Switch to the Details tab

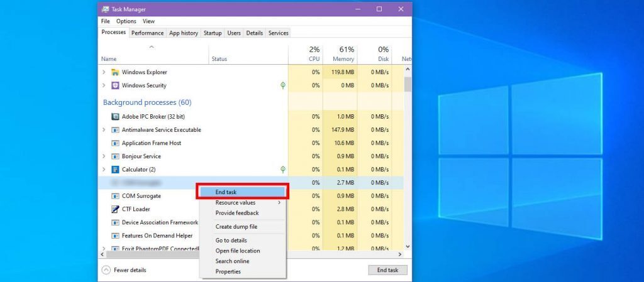coord(255,33)
